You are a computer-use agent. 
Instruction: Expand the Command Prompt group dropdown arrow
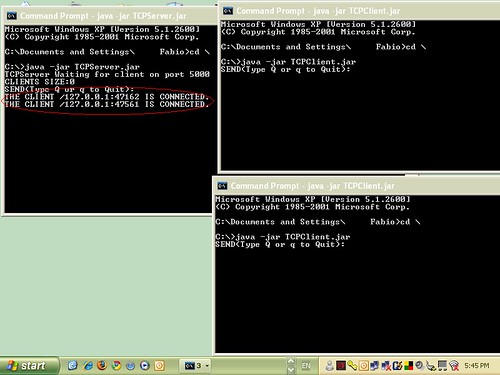click(207, 366)
